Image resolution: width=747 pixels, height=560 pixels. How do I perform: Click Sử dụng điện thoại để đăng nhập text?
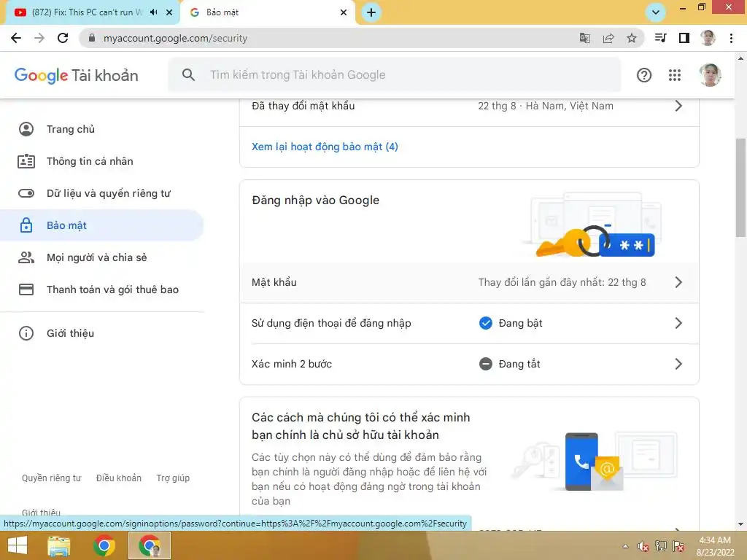[331, 323]
